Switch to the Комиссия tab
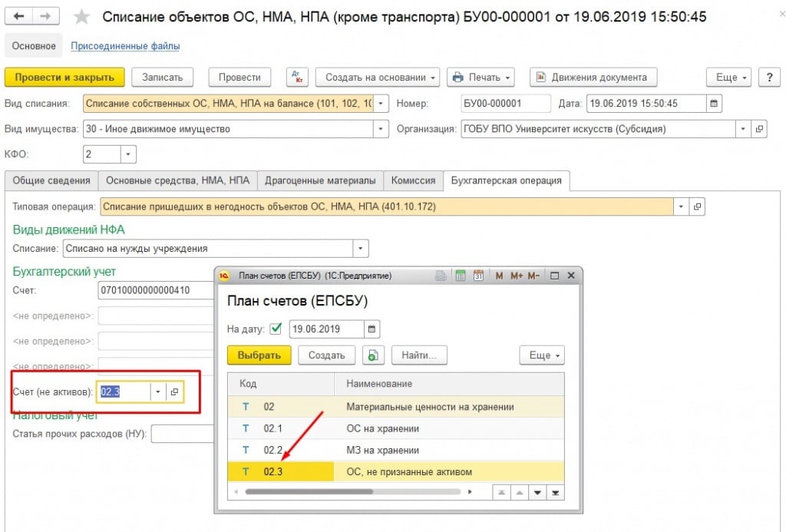Image resolution: width=786 pixels, height=532 pixels. [x=413, y=180]
